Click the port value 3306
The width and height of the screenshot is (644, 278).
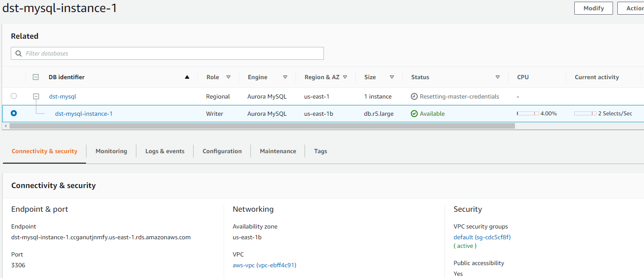[x=18, y=265]
